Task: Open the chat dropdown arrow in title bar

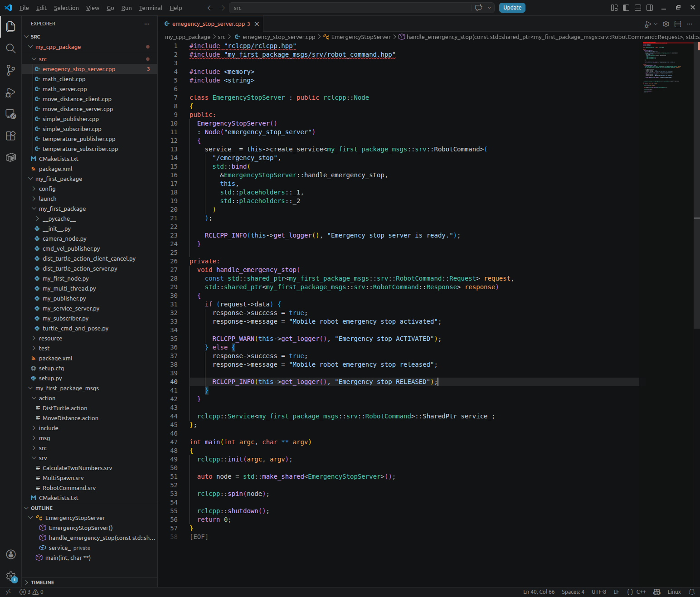Action: (489, 8)
